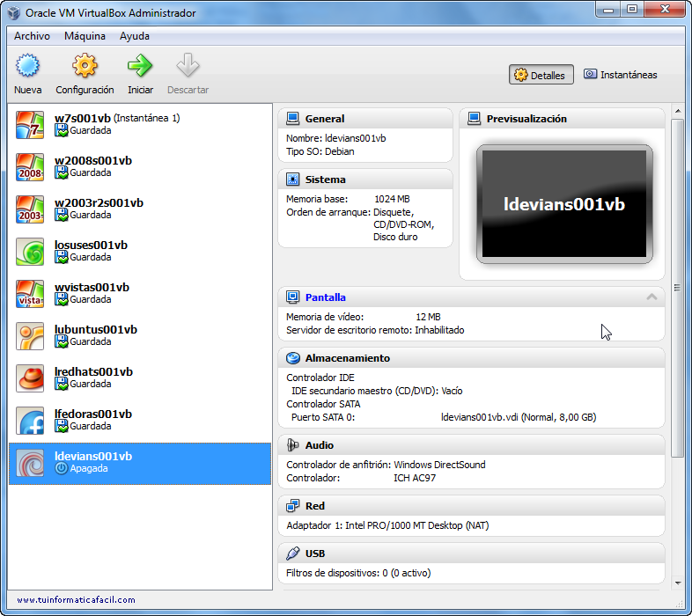Click the 'Nombre: ldevians001vb' line
This screenshot has height=616, width=692.
click(x=335, y=138)
